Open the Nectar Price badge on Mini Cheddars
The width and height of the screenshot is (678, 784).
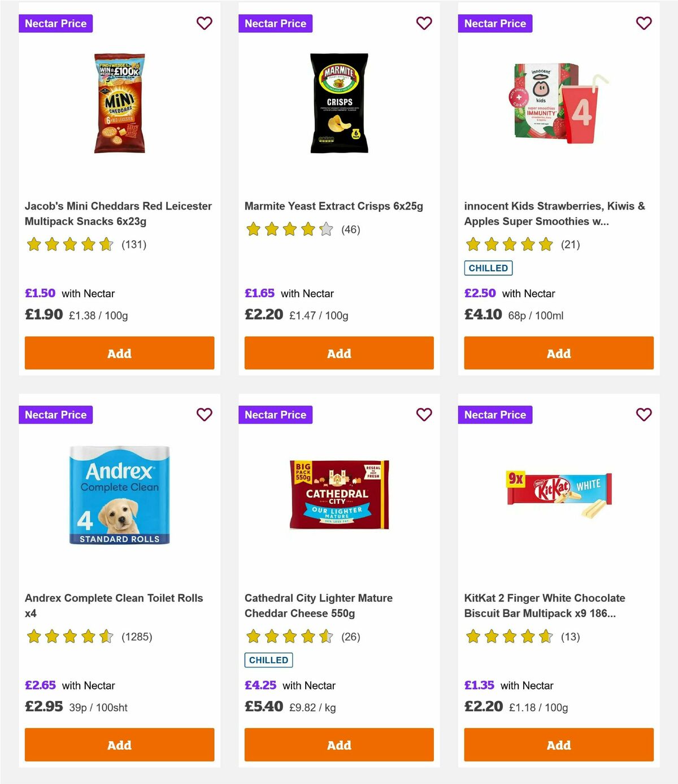[x=56, y=23]
